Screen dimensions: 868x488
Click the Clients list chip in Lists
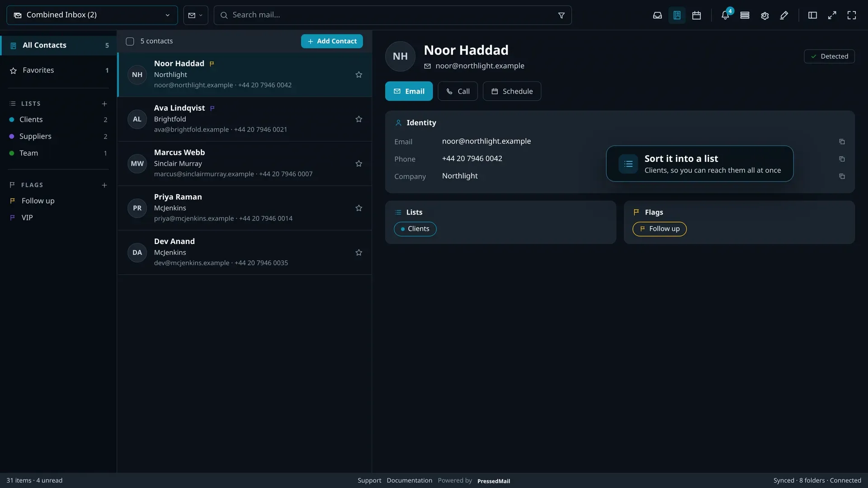click(x=415, y=229)
